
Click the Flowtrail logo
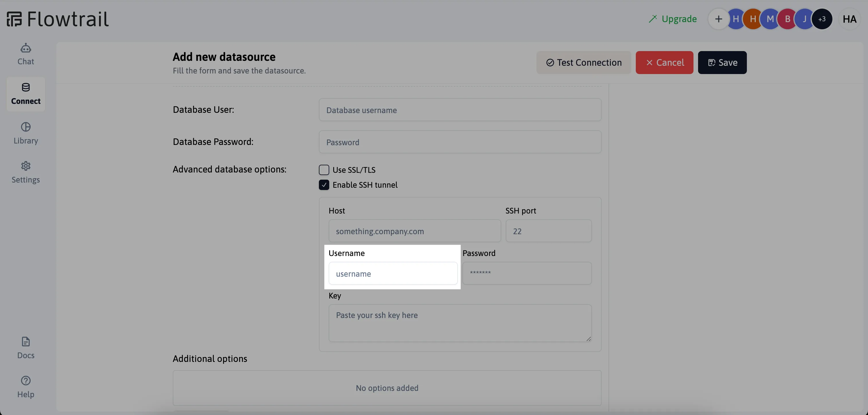(x=58, y=19)
